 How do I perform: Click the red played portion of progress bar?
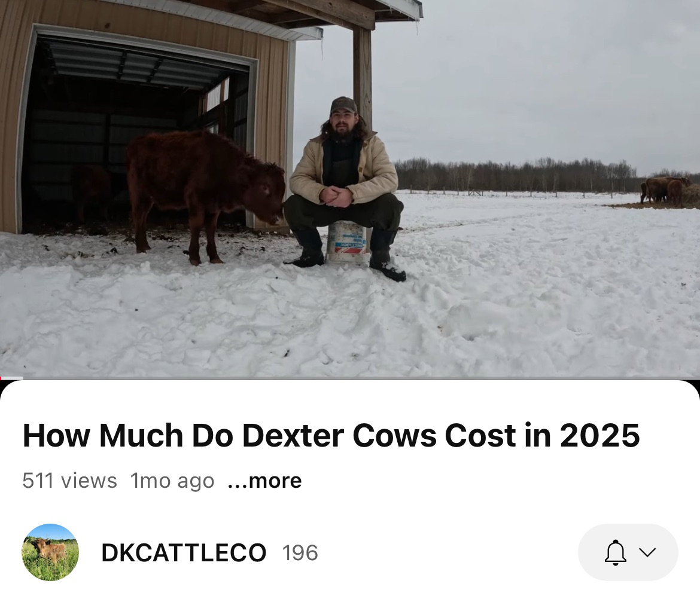pos(1,378)
